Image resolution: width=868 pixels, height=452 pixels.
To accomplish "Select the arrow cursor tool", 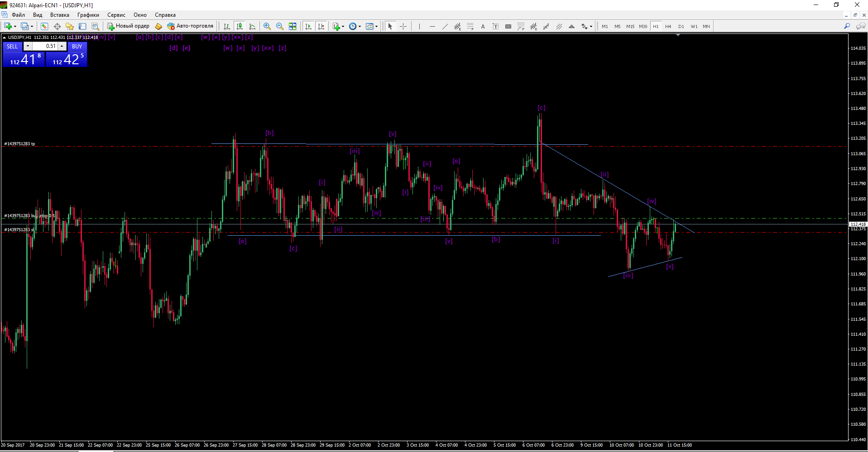I will [x=390, y=26].
